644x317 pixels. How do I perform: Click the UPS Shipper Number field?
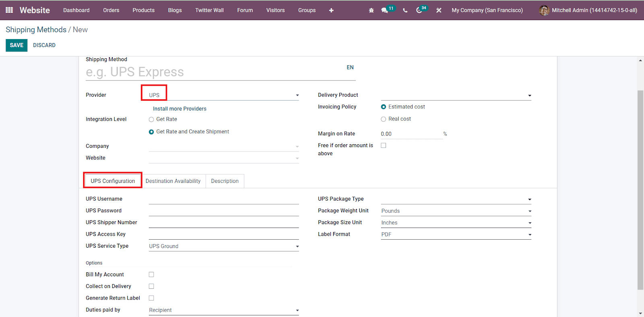tap(224, 222)
